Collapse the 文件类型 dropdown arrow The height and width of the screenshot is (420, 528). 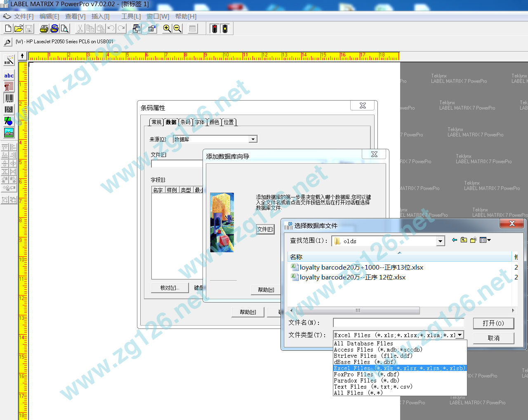point(460,335)
